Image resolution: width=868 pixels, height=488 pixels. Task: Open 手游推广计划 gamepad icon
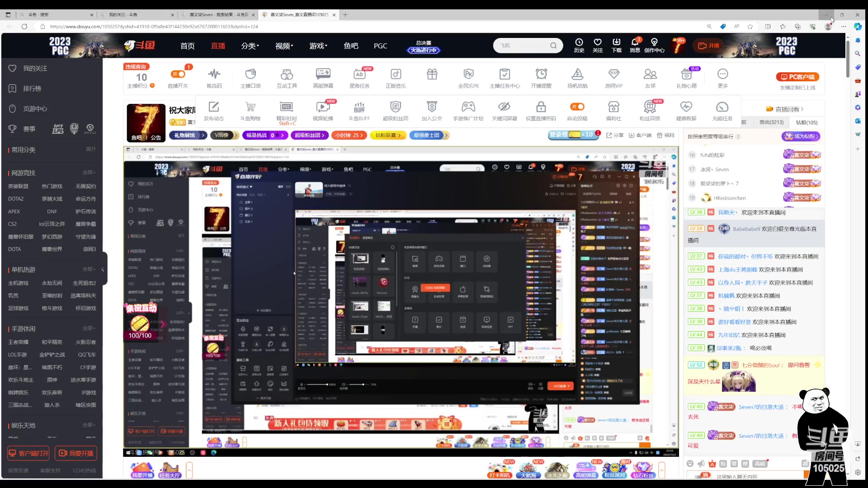(468, 111)
